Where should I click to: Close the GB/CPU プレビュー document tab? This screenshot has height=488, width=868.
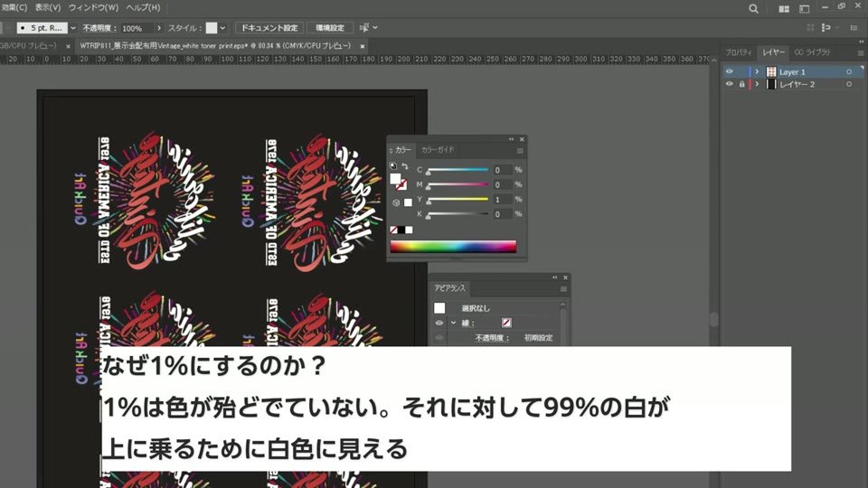68,46
